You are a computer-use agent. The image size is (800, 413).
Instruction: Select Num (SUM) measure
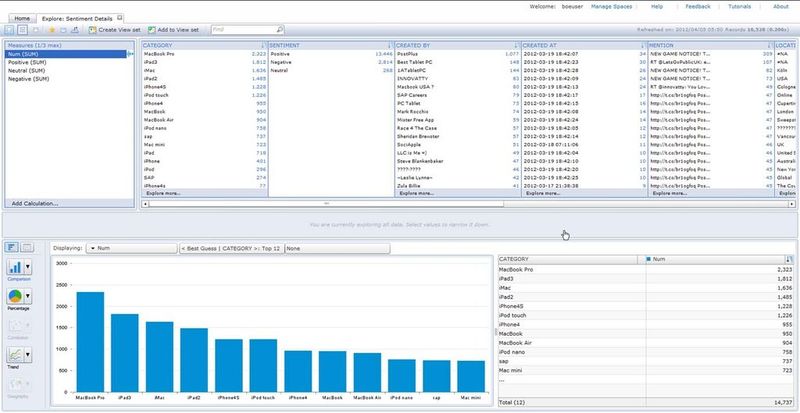[x=66, y=54]
